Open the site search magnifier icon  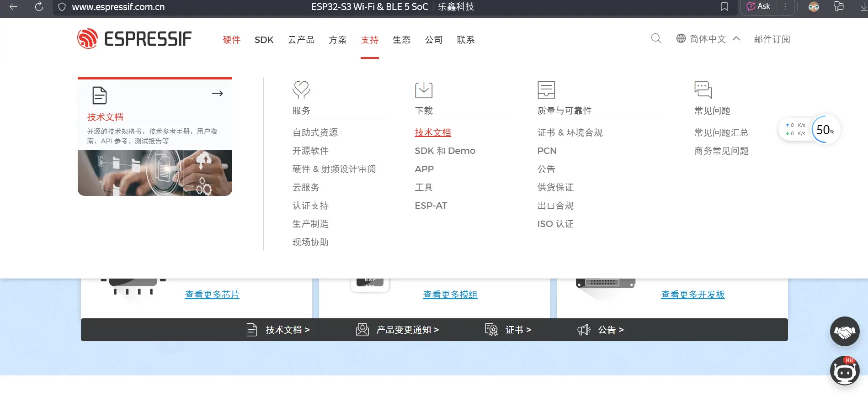click(656, 38)
